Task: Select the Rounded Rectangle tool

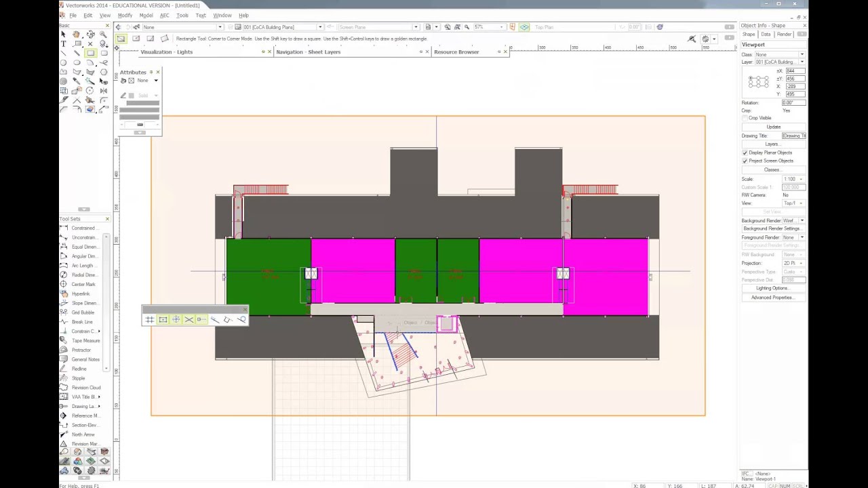Action: (x=104, y=53)
